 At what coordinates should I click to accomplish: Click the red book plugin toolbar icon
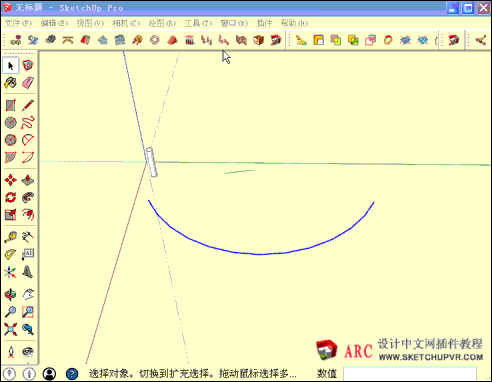85,40
